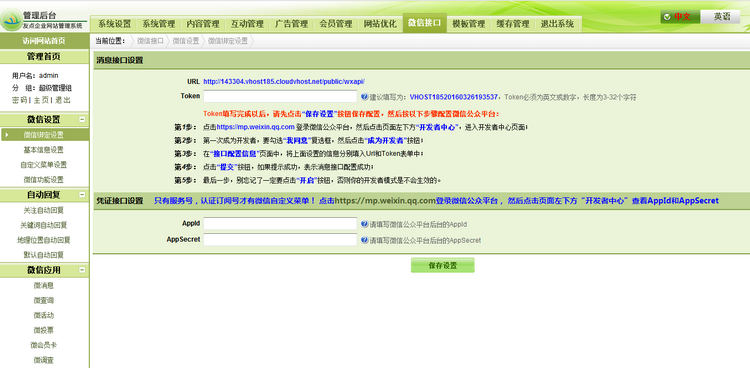This screenshot has width=750, height=368.
Task: Open the 互动管理 top menu
Action: pos(247,24)
